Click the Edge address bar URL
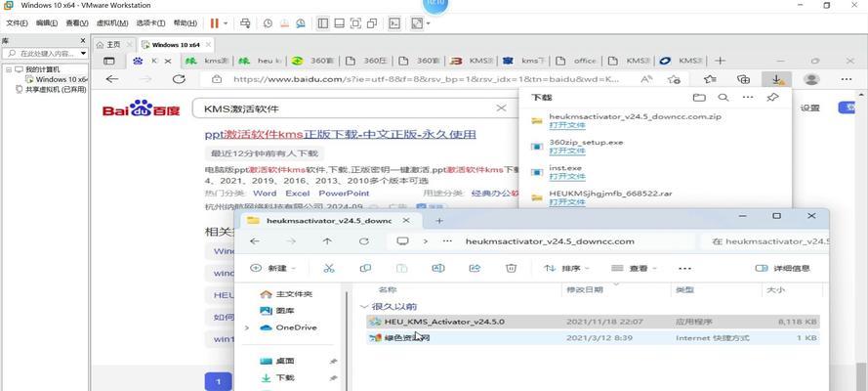Screen dimensions: 868x391 pyautogui.click(x=427, y=79)
